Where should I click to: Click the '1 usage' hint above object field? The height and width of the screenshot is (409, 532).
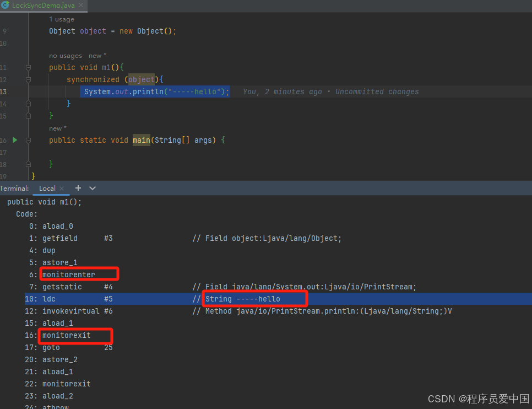pyautogui.click(x=62, y=19)
